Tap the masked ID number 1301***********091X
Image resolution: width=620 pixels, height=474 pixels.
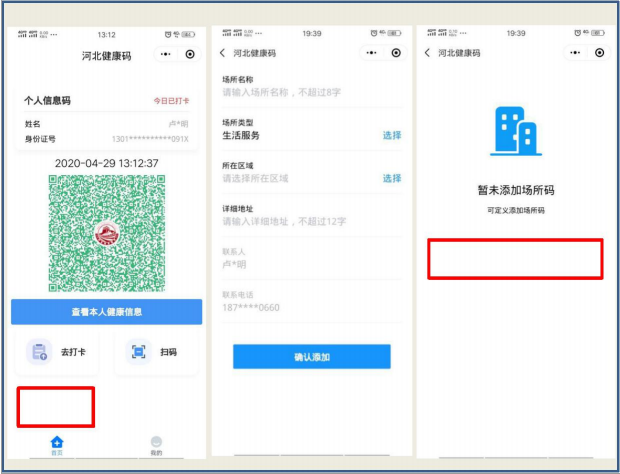click(x=150, y=139)
